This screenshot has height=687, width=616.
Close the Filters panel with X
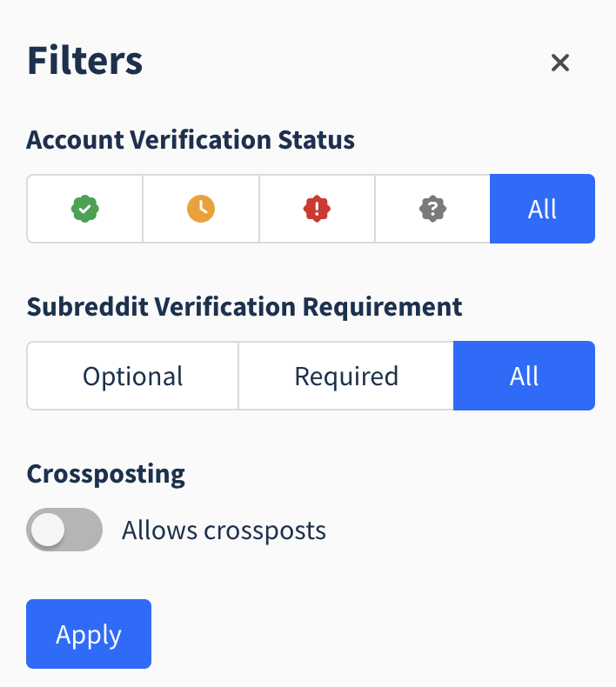(559, 63)
